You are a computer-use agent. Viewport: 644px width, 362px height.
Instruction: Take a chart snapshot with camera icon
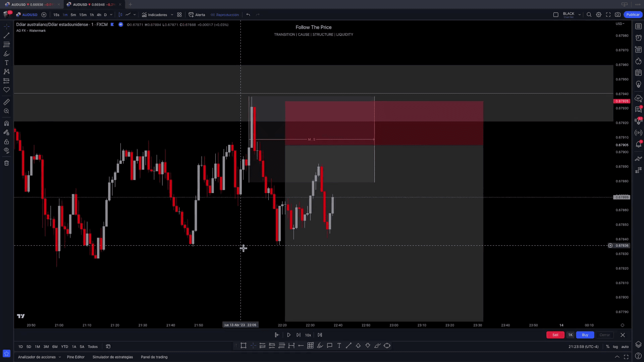[x=618, y=14]
